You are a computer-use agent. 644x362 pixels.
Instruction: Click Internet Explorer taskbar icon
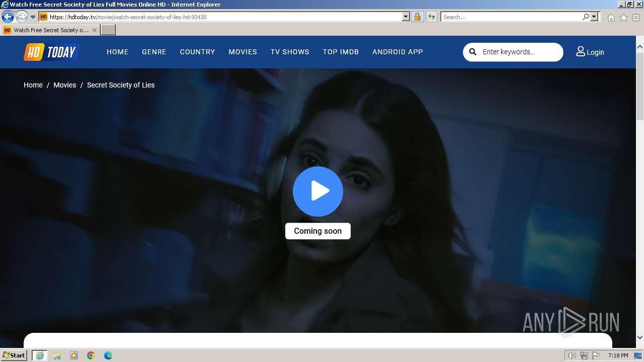(39, 355)
